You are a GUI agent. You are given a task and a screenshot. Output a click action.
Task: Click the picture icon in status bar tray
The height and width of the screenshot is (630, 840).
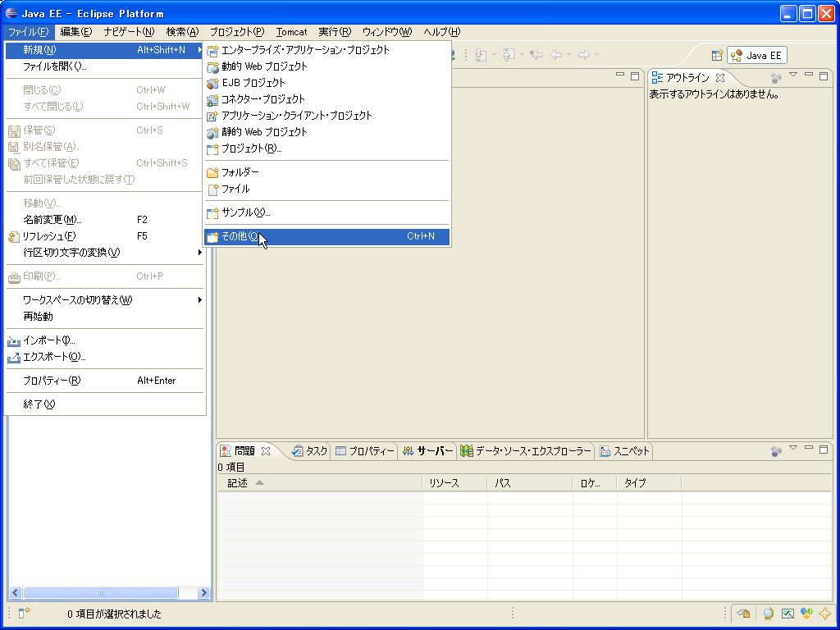(x=787, y=614)
